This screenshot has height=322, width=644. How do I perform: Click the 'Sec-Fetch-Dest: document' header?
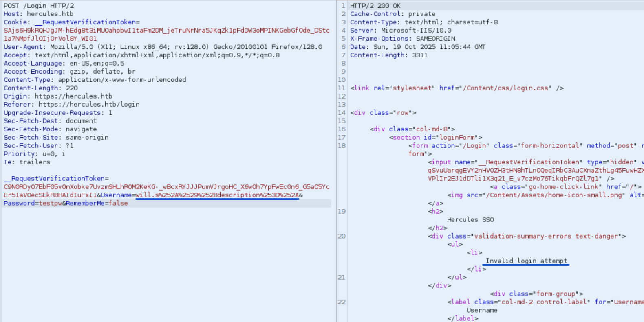pyautogui.click(x=50, y=121)
